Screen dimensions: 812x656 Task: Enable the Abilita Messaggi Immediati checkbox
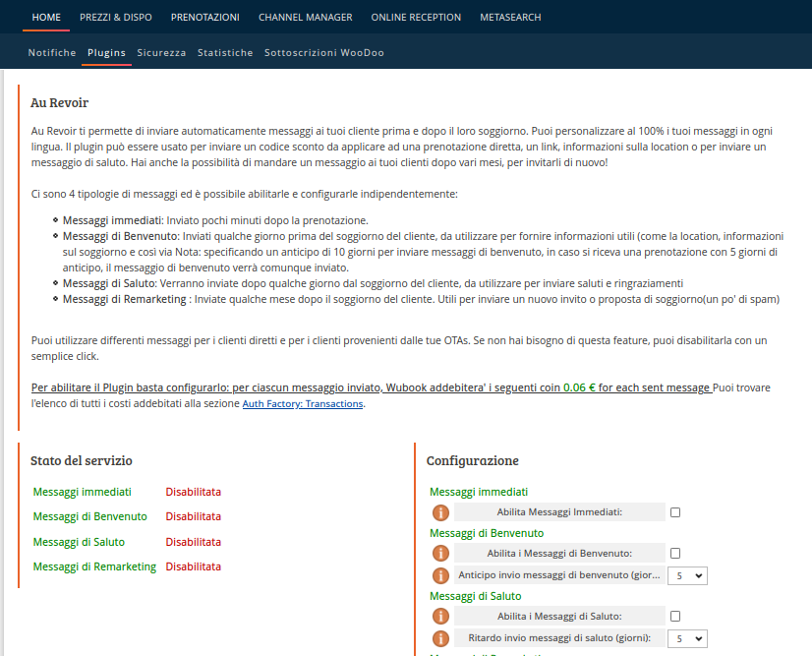coord(675,512)
